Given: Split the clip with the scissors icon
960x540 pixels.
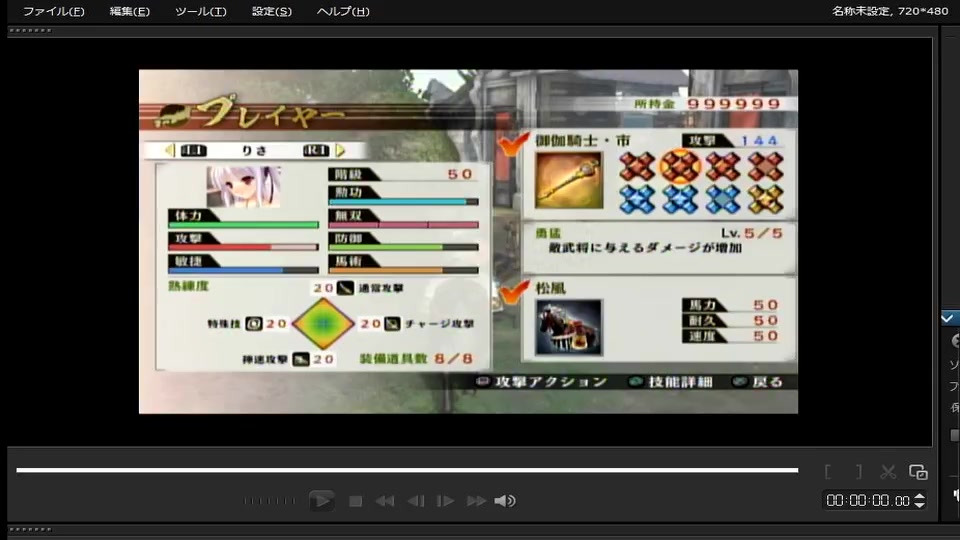Looking at the screenshot, I should click(888, 472).
